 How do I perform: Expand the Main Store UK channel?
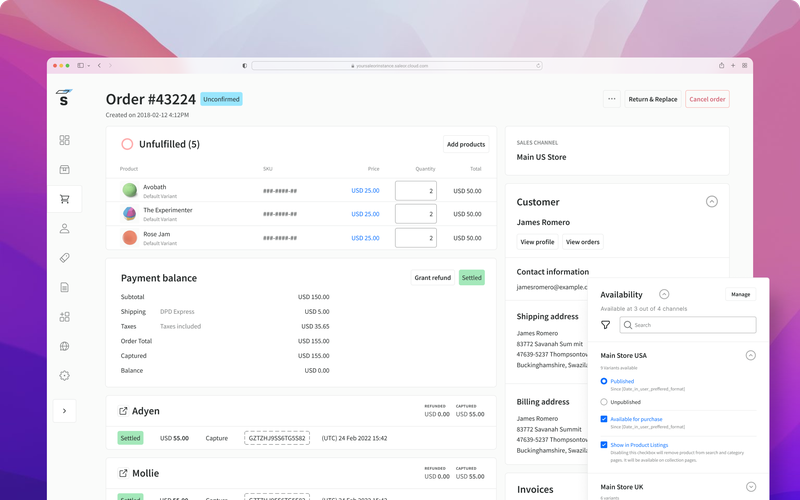pos(751,487)
